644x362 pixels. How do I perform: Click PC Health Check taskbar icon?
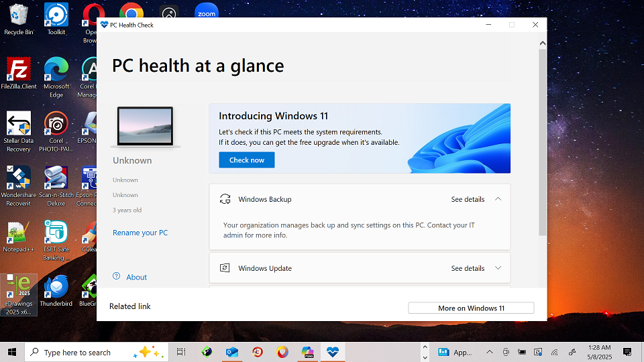click(332, 352)
